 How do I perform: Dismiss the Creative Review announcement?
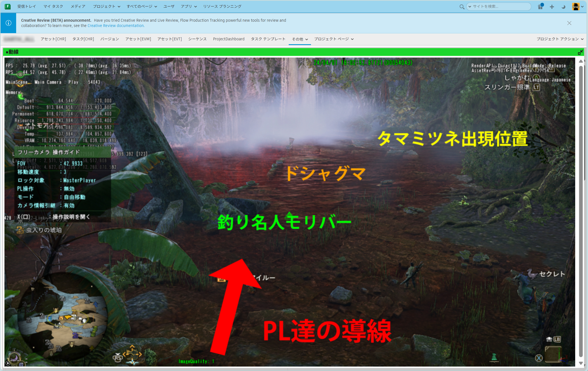(569, 23)
